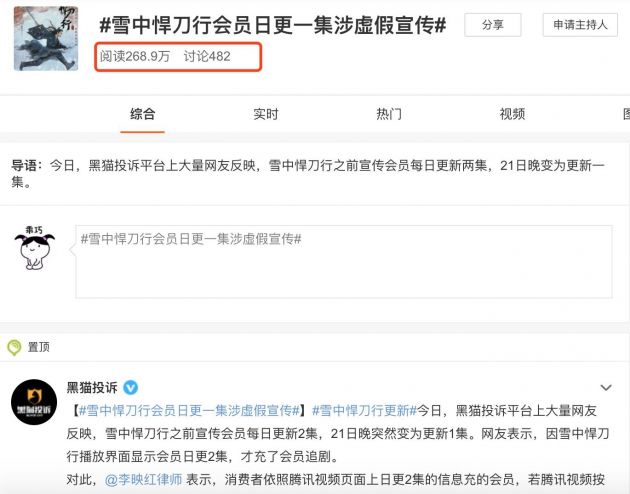This screenshot has height=494, width=630.
Task: Open the #雪中悍刀行更新# hashtag link
Action: [364, 410]
